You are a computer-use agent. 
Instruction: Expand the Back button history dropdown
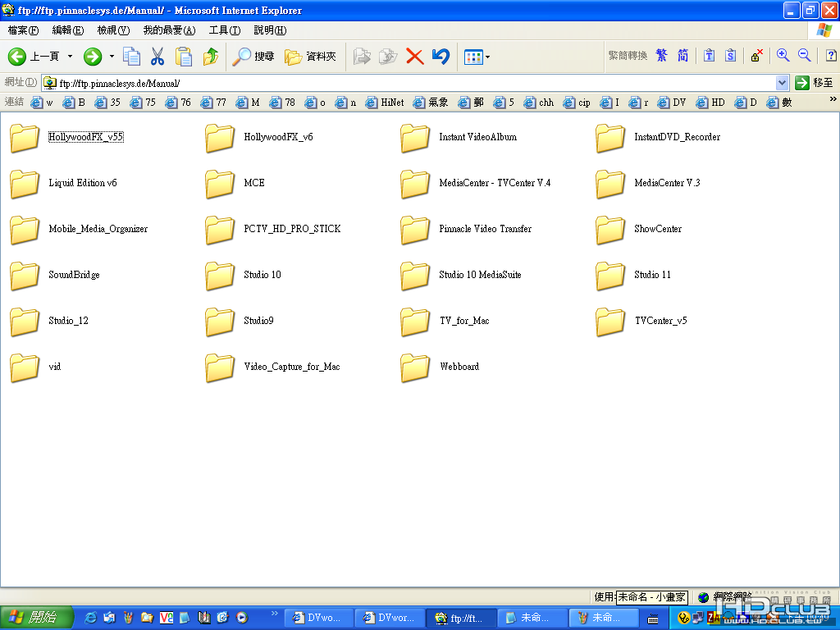click(x=70, y=57)
